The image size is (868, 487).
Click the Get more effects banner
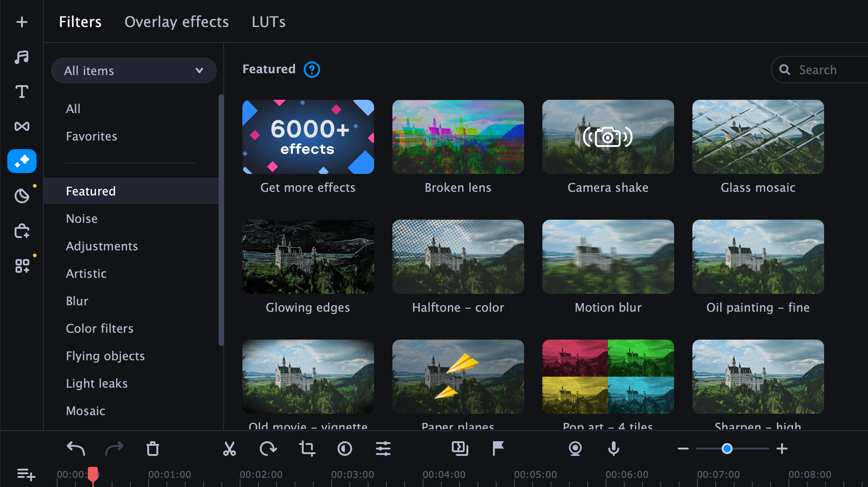click(308, 137)
